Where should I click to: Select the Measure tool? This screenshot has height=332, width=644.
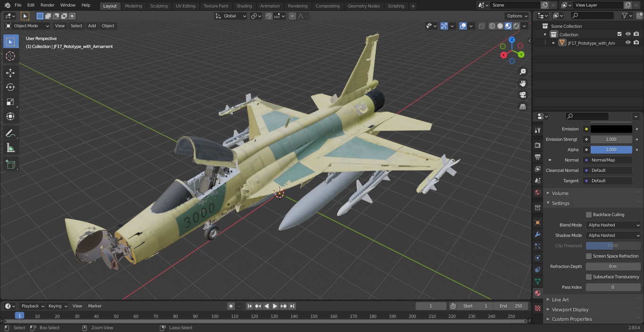pos(10,148)
